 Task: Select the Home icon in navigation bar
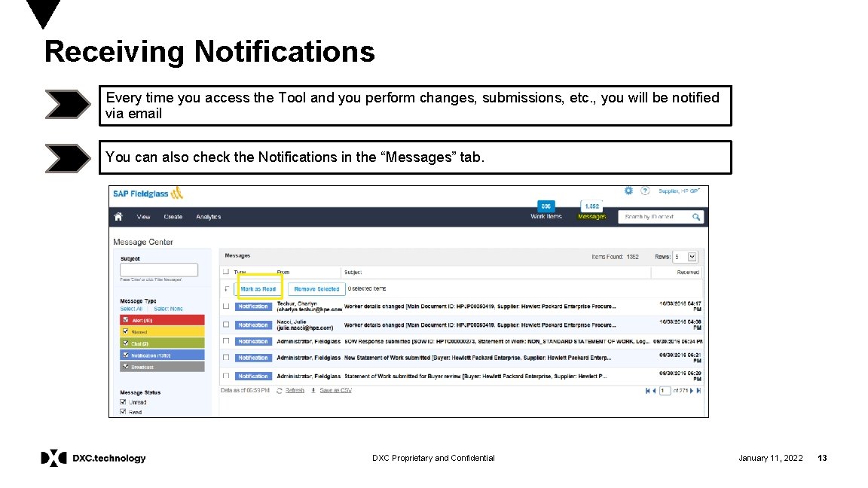click(117, 217)
